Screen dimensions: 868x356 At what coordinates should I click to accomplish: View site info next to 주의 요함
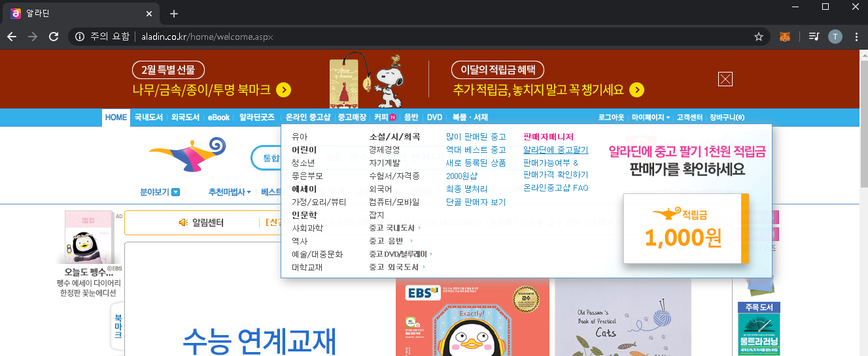(79, 37)
